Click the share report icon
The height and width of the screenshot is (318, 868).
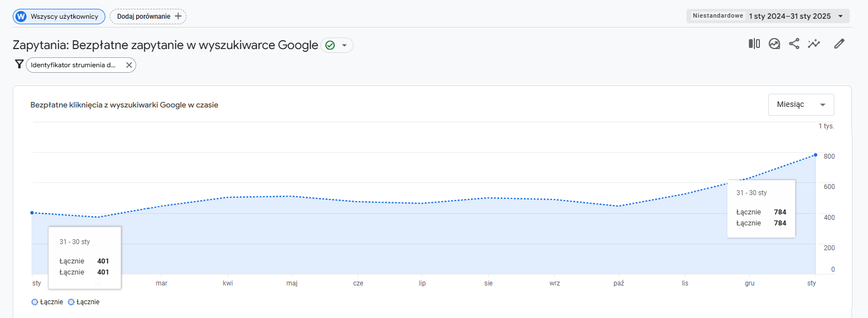click(794, 44)
